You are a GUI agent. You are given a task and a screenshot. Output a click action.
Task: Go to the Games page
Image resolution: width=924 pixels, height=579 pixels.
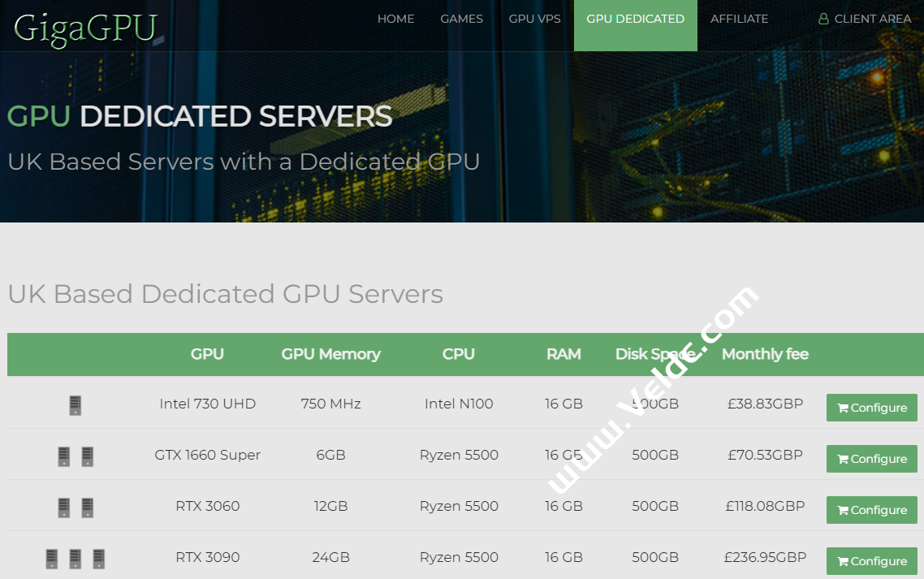[461, 19]
